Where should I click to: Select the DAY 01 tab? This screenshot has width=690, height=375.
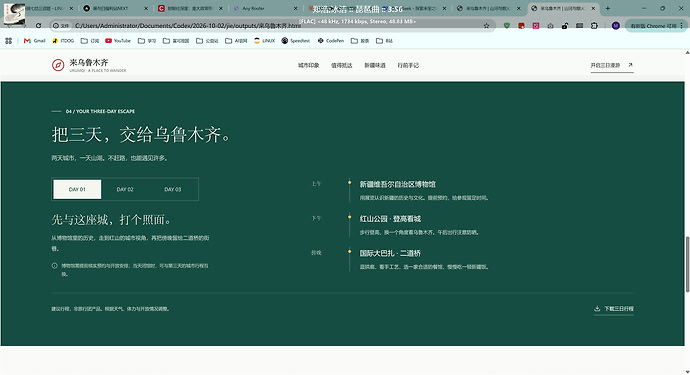click(77, 189)
